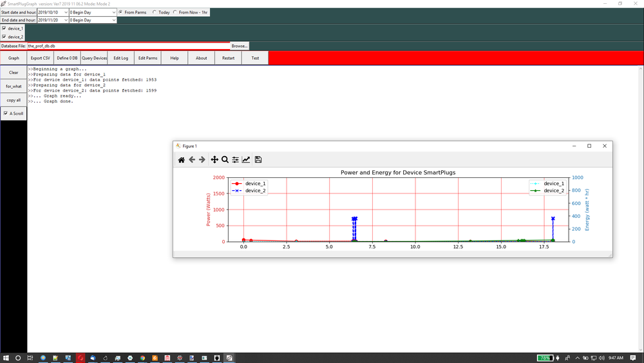Open the Windows Start menu
This screenshot has width=644, height=363.
pyautogui.click(x=6, y=358)
